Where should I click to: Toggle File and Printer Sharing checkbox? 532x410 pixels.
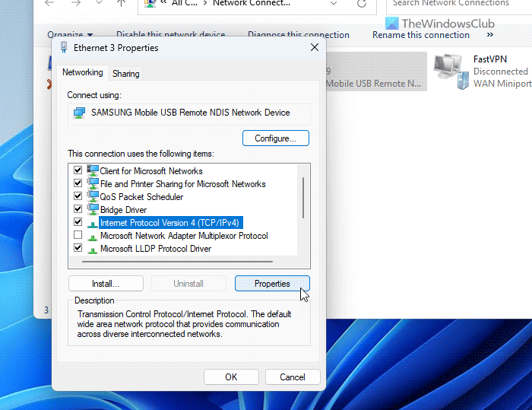pos(78,183)
